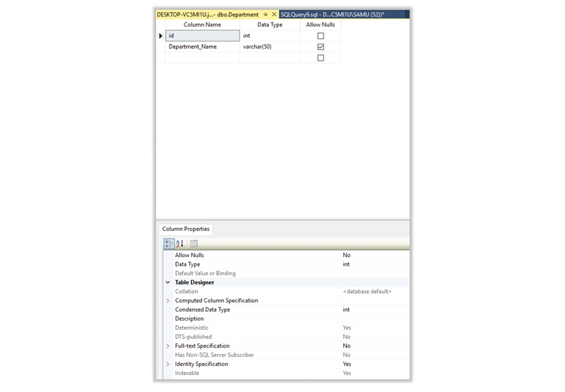
Task: Expand Identity Specification
Action: pos(167,364)
